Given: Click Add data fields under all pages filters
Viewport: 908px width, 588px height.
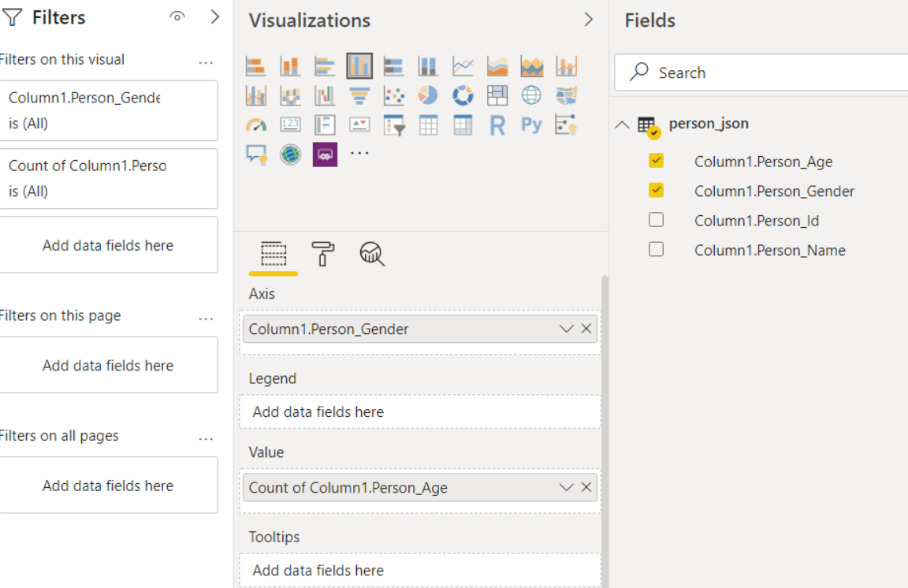Looking at the screenshot, I should click(x=108, y=485).
